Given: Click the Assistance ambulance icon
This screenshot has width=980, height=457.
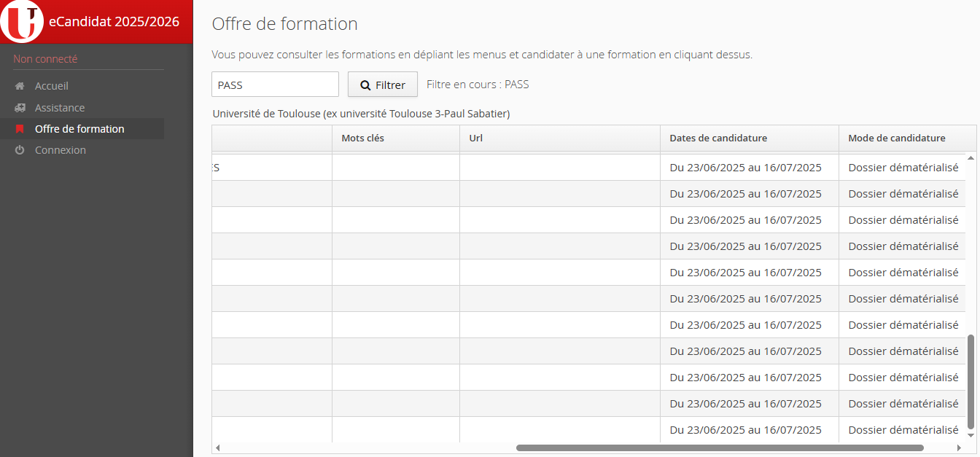Looking at the screenshot, I should (20, 108).
